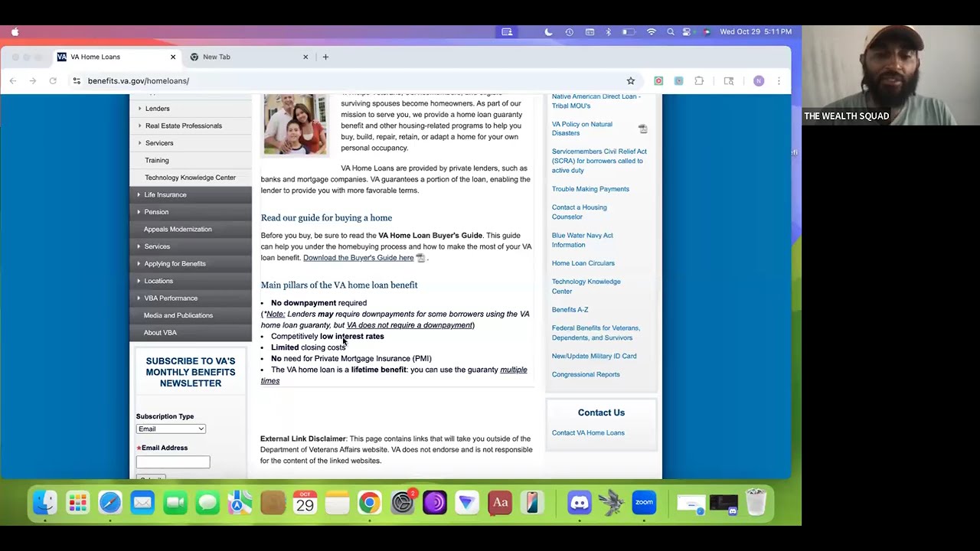Viewport: 980px width, 551px height.
Task: Expand the Lenders sidebar item
Action: click(x=140, y=109)
